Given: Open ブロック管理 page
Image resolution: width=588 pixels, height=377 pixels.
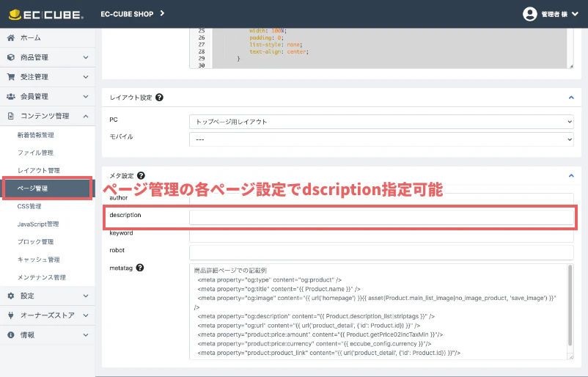Looking at the screenshot, I should click(x=35, y=241).
